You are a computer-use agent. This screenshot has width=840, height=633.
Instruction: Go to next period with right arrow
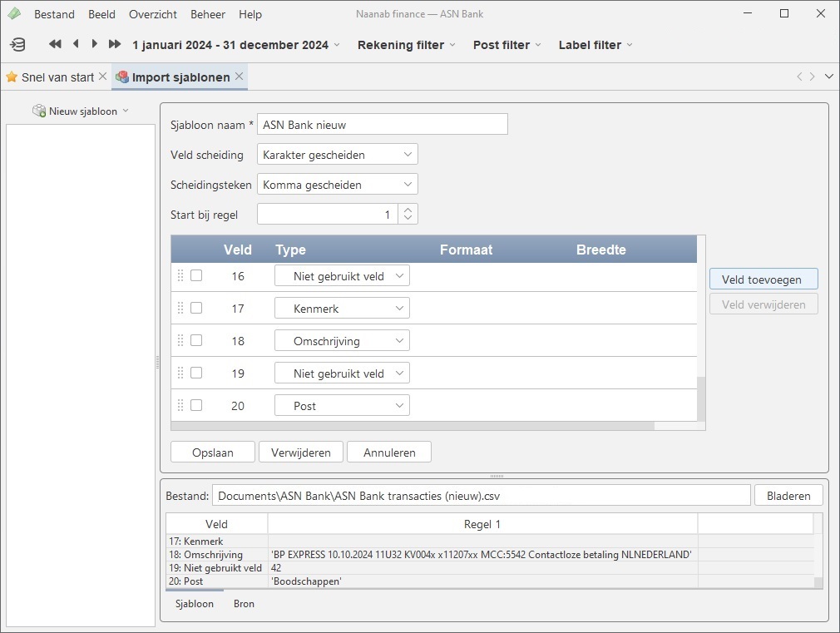[95, 45]
